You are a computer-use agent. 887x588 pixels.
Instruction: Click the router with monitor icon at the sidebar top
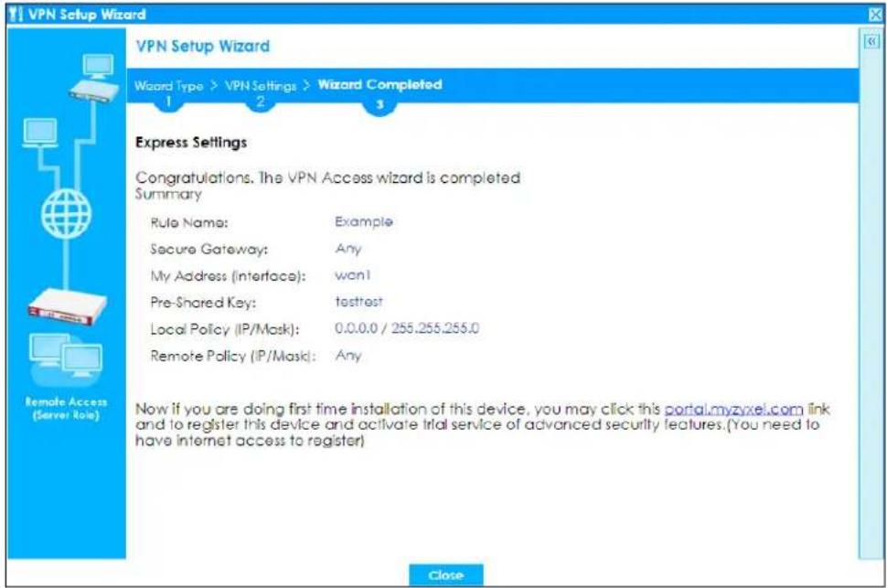[94, 79]
